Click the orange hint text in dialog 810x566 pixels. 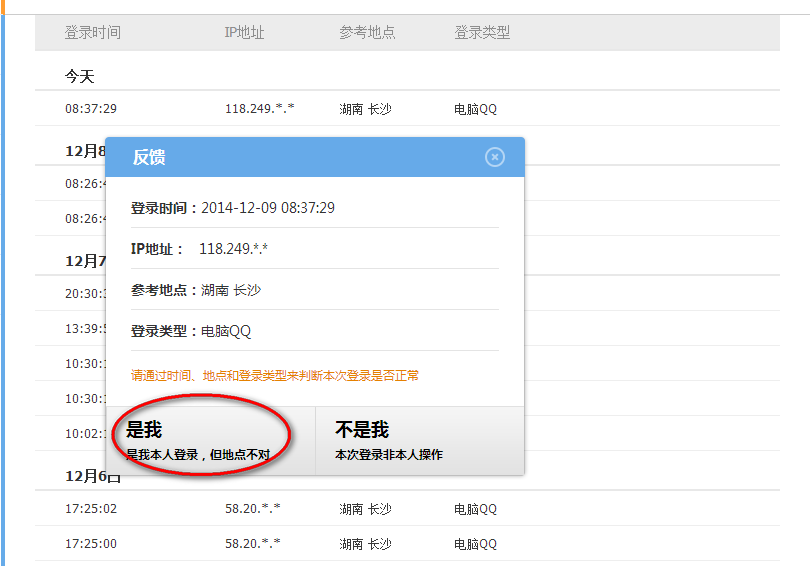click(x=275, y=376)
